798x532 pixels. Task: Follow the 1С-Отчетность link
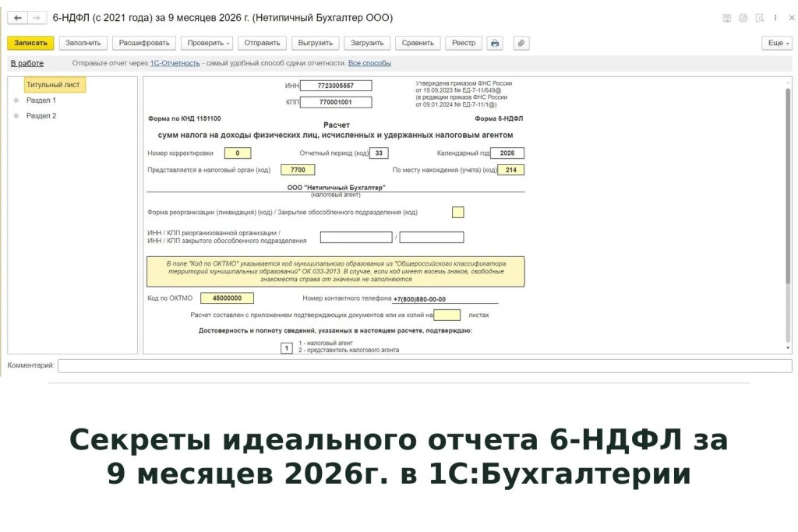[175, 64]
